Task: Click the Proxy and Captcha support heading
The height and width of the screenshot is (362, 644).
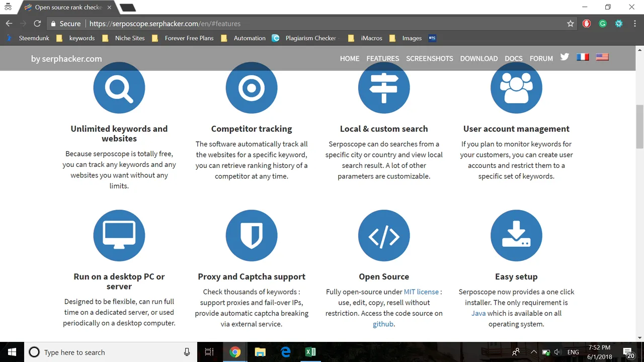Action: tap(252, 277)
